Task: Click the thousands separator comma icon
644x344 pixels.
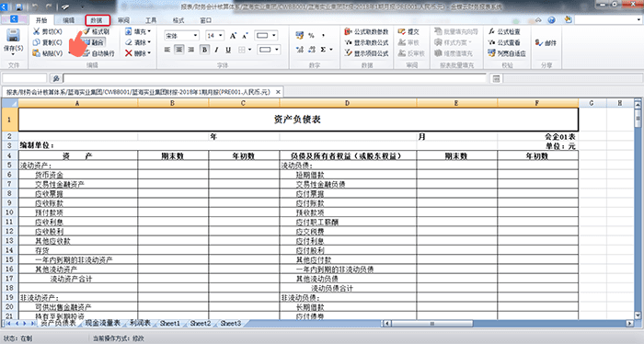Action: [323, 36]
